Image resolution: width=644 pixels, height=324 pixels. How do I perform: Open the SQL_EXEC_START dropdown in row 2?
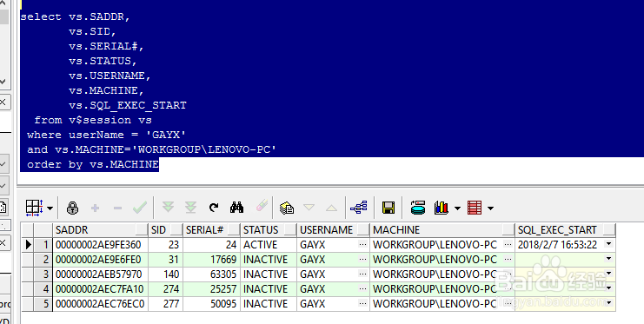(608, 259)
